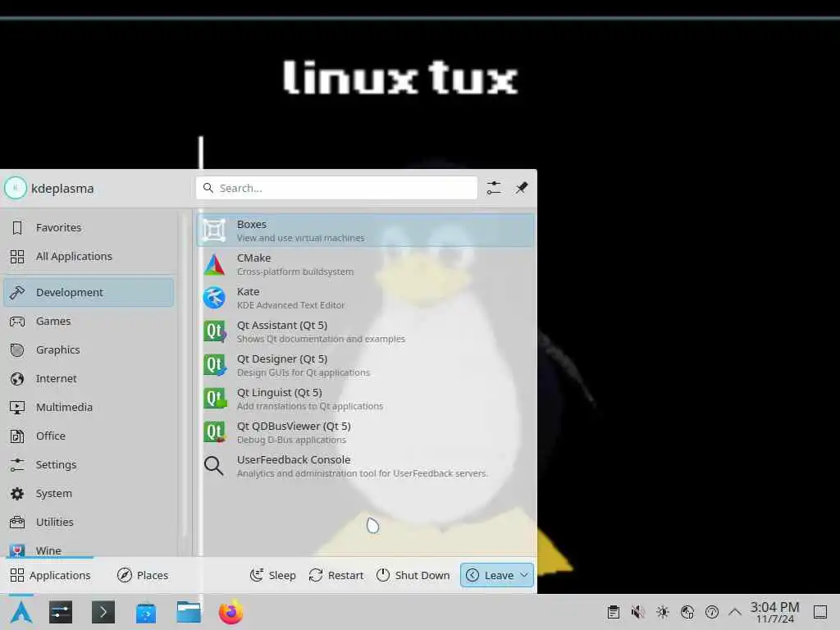Open Qt Assistant (Qt 5)

(366, 331)
